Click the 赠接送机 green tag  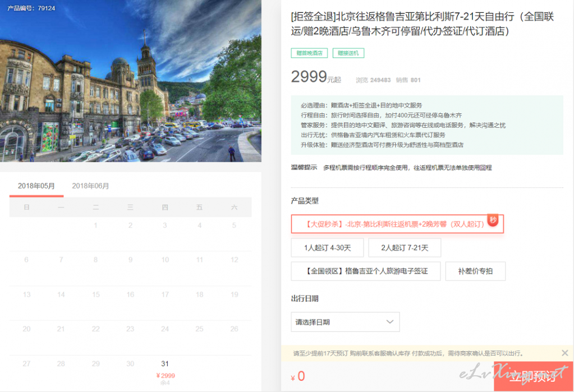(x=348, y=53)
